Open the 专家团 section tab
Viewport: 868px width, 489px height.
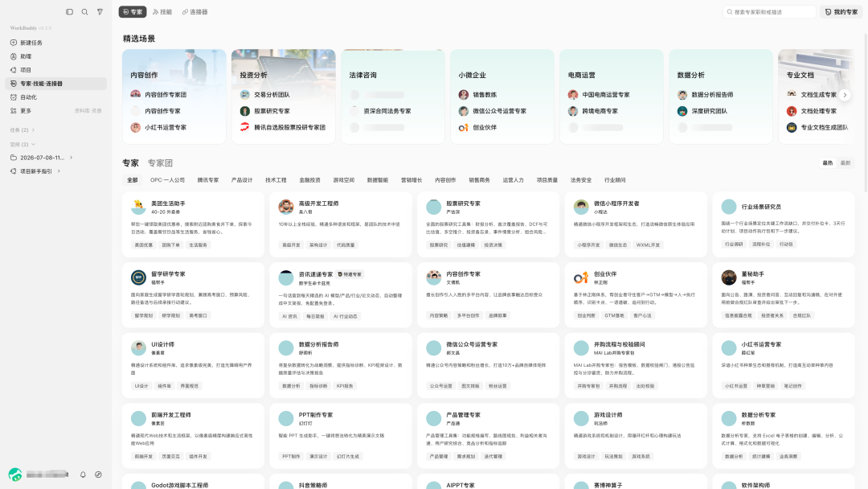tap(160, 162)
